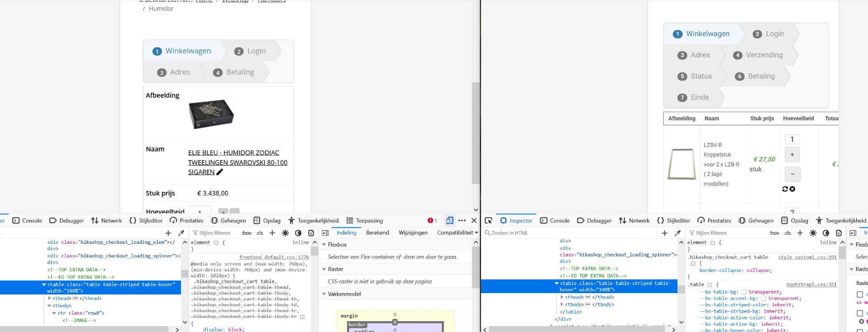Click refresh quantity icon for LZBV-R Koppelstuk
This screenshot has height=332, width=868.
(785, 189)
